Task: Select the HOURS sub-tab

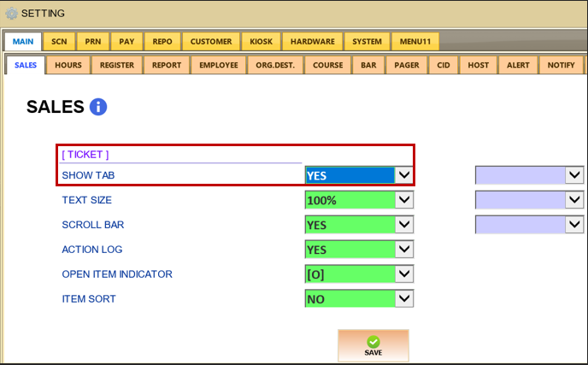Action: [68, 65]
